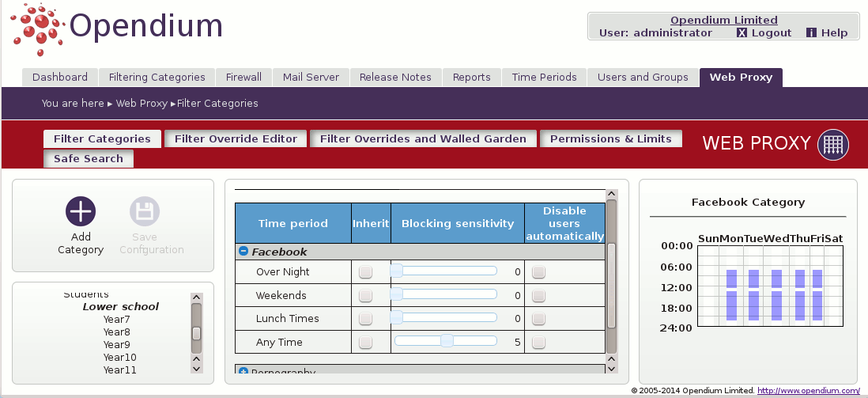This screenshot has width=868, height=398.
Task: Click the Any Time blocking sensitivity slider handle
Action: [447, 340]
